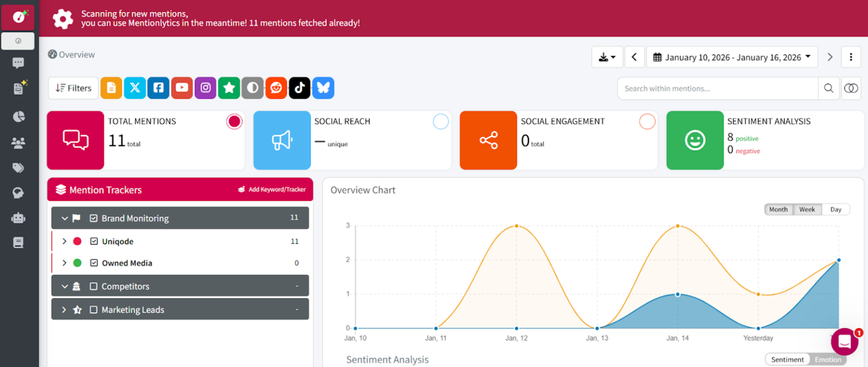Image resolution: width=868 pixels, height=367 pixels.
Task: Open the robot assistant sidebar icon
Action: [18, 218]
